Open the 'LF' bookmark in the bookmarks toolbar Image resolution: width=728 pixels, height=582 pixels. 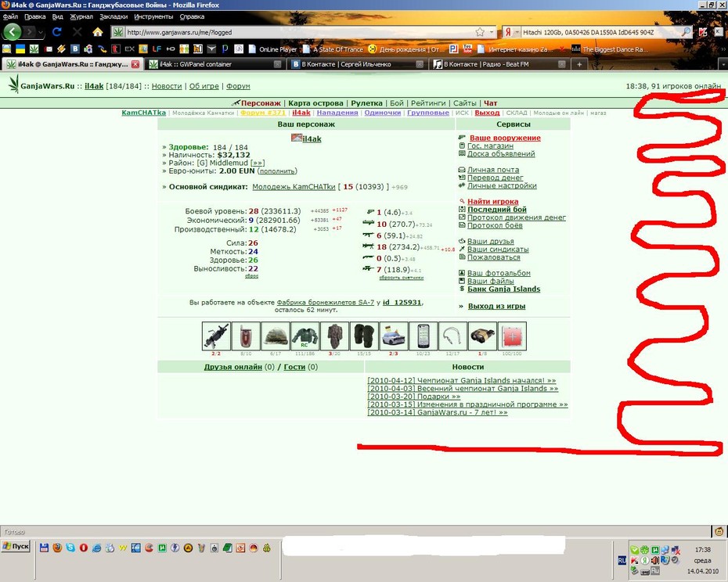click(x=157, y=48)
